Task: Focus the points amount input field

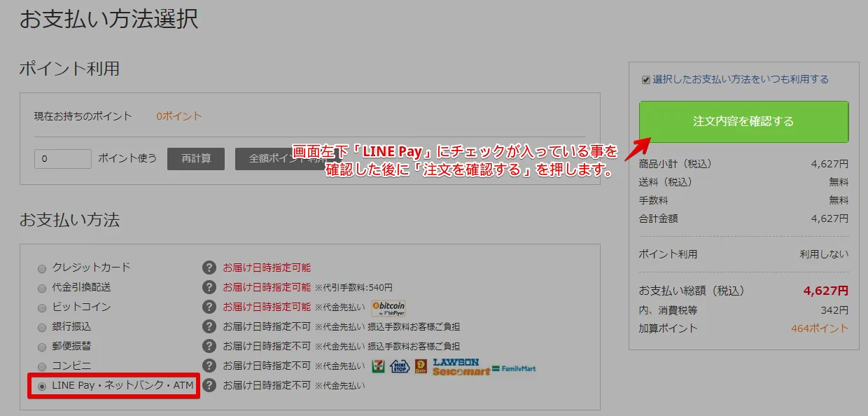Action: (63, 159)
